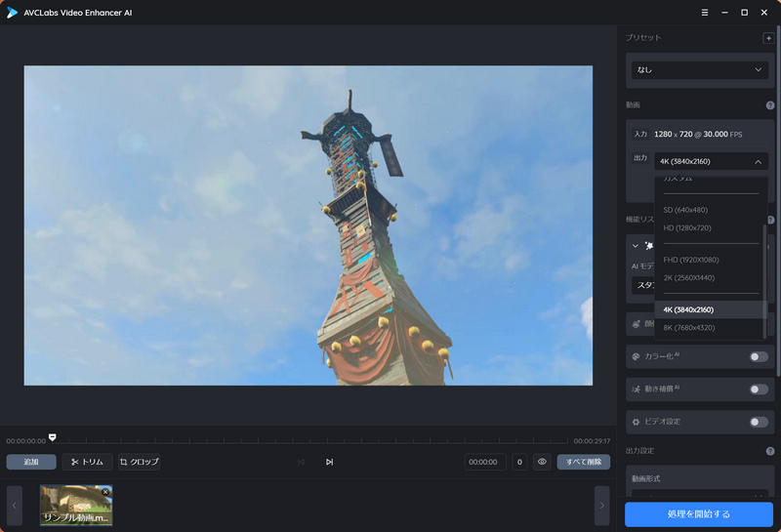Select 4K (3840x2160) resolution
The height and width of the screenshot is (532, 781).
[711, 309]
